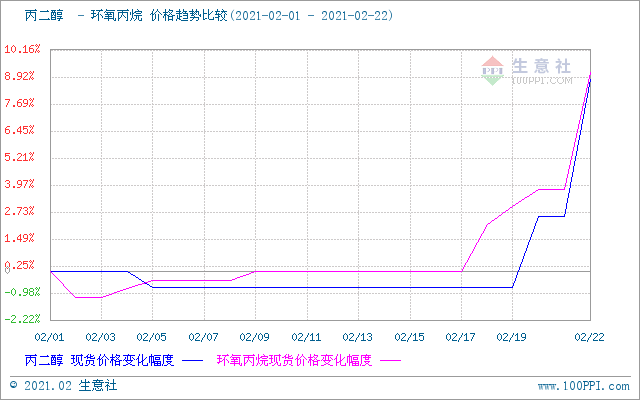The image size is (640, 400).
Task: Open the www.100PPI.com link
Action: pyautogui.click(x=584, y=386)
